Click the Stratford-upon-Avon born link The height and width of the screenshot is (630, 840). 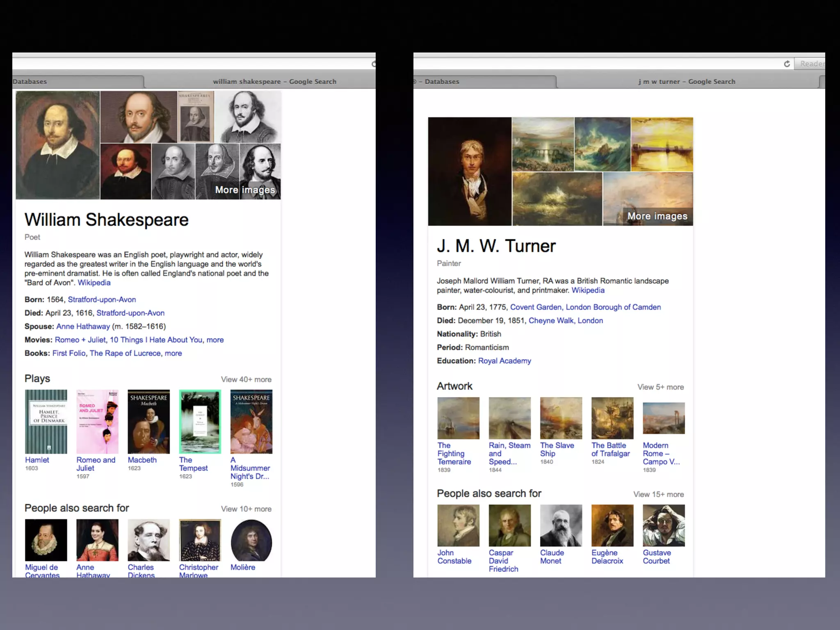point(102,300)
